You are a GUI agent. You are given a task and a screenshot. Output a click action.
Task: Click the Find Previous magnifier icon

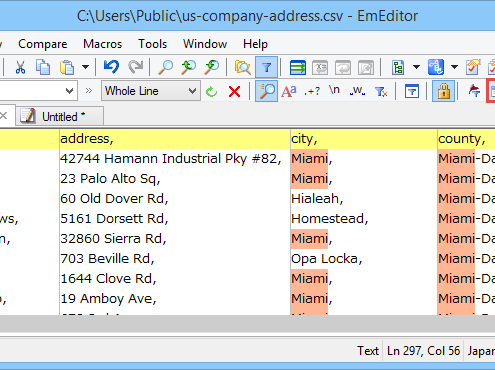pos(188,67)
